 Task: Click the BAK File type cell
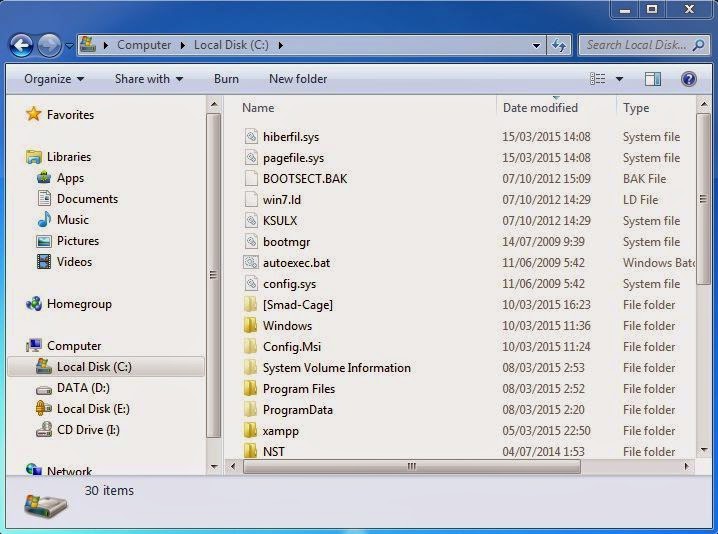pyautogui.click(x=644, y=179)
